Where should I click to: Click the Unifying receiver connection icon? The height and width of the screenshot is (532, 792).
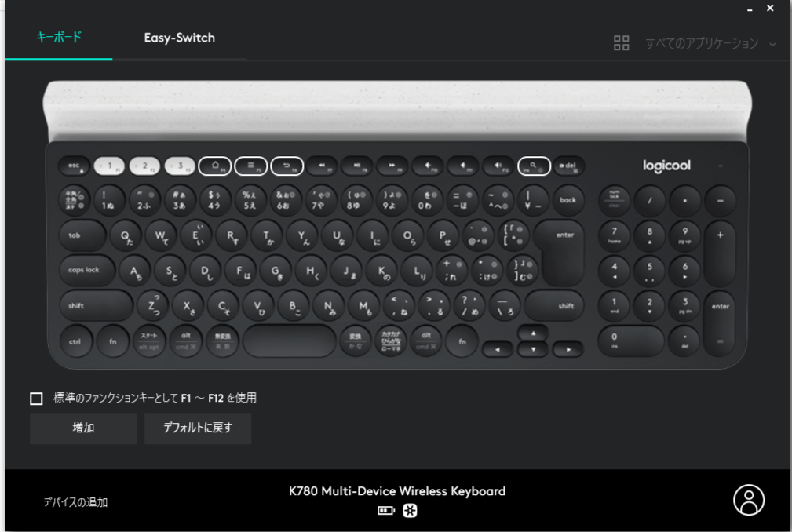pyautogui.click(x=410, y=511)
